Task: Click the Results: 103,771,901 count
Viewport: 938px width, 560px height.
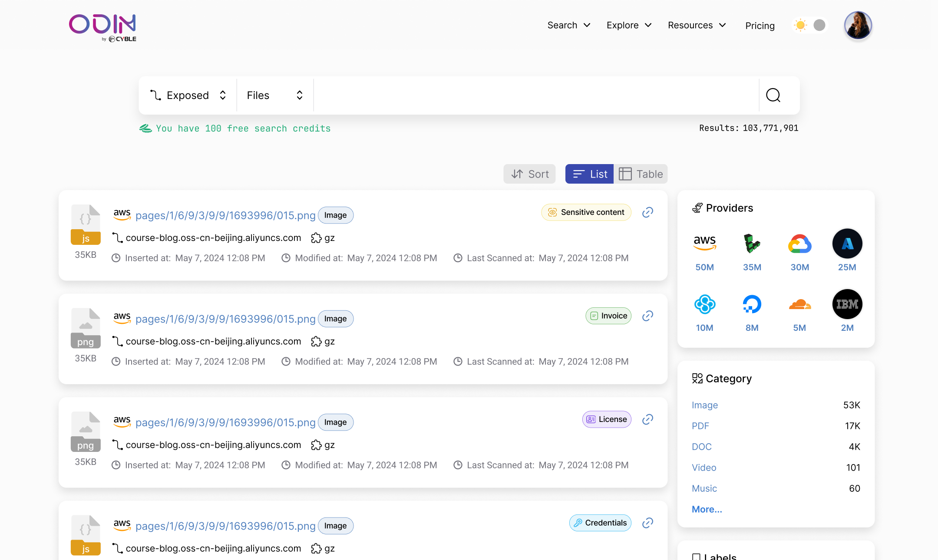Action: pyautogui.click(x=749, y=128)
